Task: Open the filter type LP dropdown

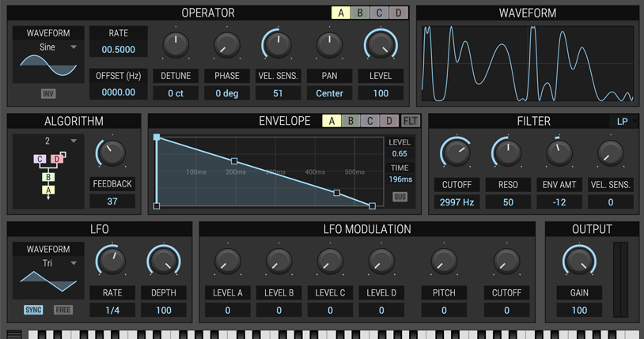Action: pyautogui.click(x=623, y=122)
